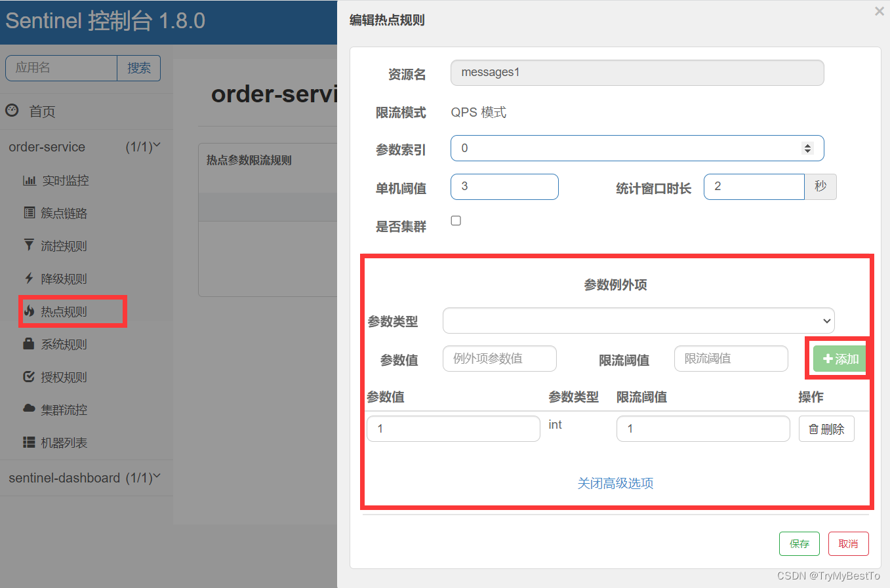This screenshot has height=588, width=890.
Task: Open the 首页 menu item
Action: pos(42,111)
